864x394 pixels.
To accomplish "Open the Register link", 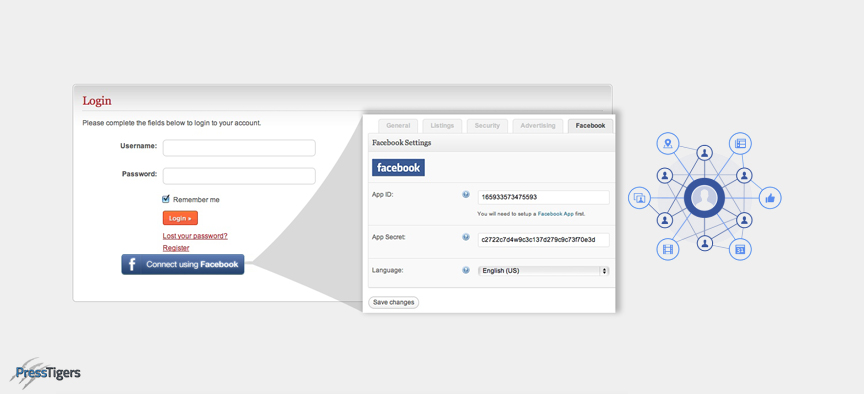I will coord(176,248).
